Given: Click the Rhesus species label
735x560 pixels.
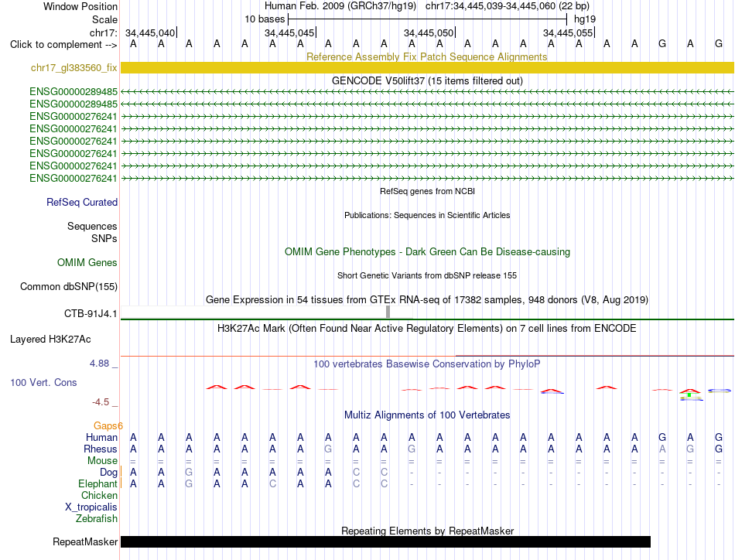Looking at the screenshot, I should [101, 449].
